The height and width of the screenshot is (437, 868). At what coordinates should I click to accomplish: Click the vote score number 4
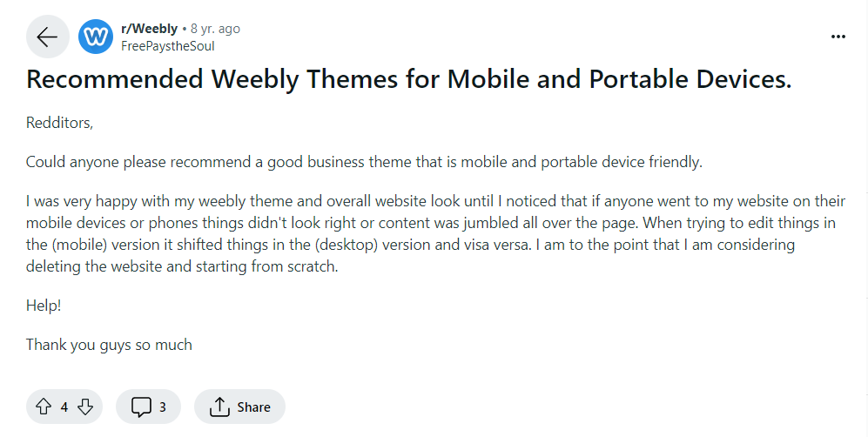click(64, 407)
